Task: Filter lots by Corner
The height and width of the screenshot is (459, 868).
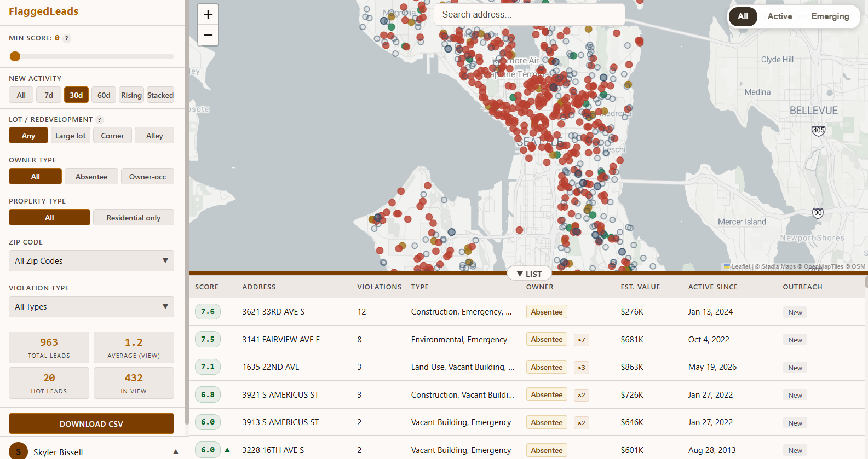Action: pos(112,136)
